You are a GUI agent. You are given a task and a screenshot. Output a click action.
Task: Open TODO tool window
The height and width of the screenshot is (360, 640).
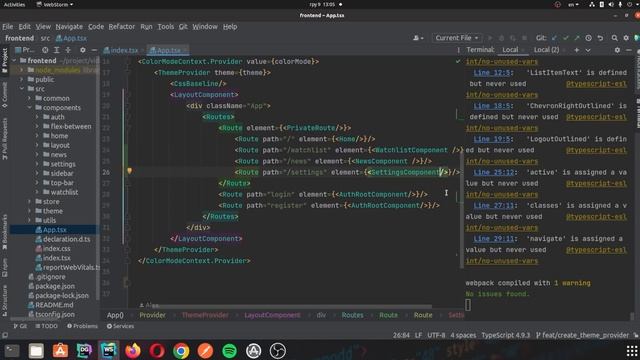click(x=46, y=326)
